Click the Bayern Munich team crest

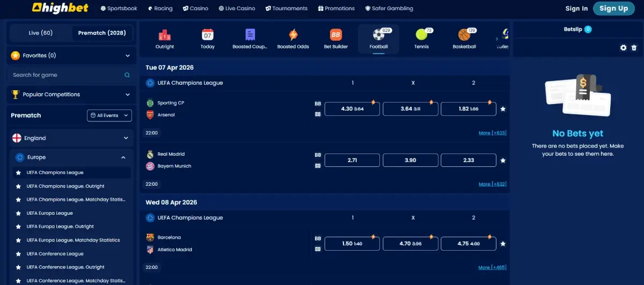pyautogui.click(x=150, y=166)
